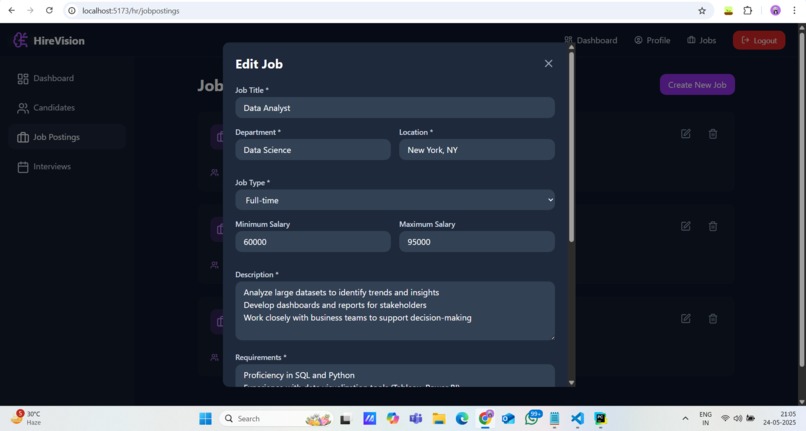Open the Windows Start menu
This screenshot has height=431, width=806.
[x=205, y=419]
